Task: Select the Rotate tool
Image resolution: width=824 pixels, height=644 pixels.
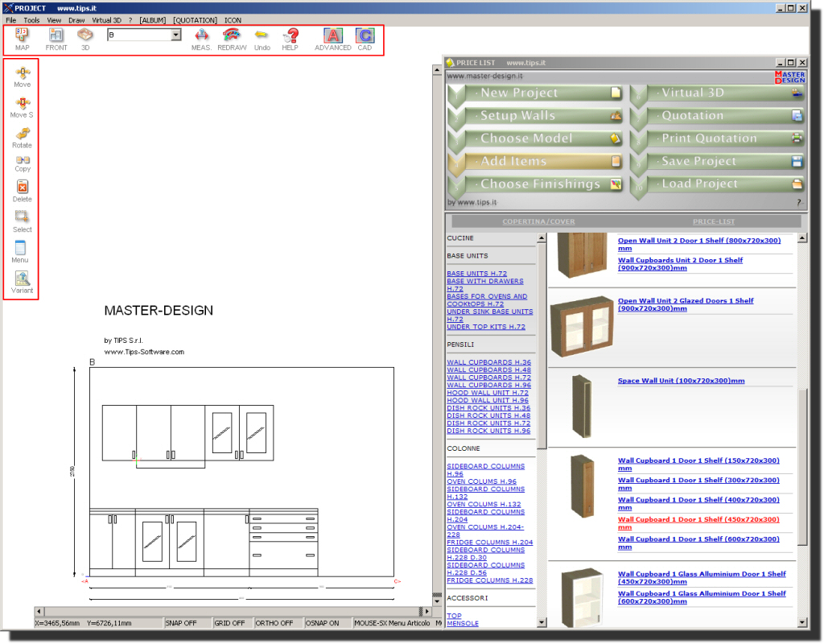Action: coord(22,138)
